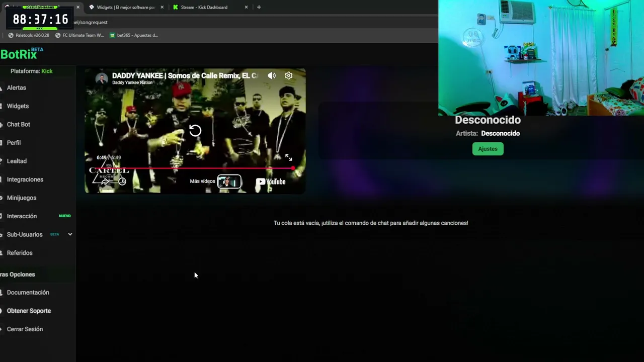Click the 6:49 video time display

[109, 157]
